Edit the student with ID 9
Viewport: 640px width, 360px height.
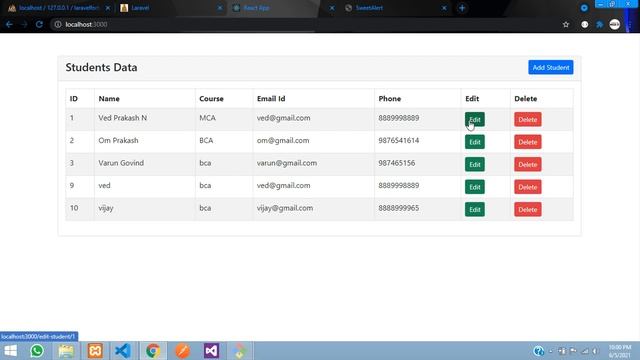pos(475,187)
